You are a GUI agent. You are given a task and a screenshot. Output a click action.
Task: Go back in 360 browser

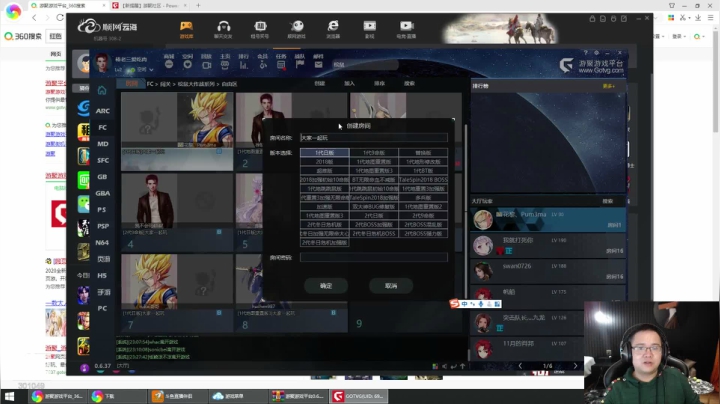coord(34,17)
